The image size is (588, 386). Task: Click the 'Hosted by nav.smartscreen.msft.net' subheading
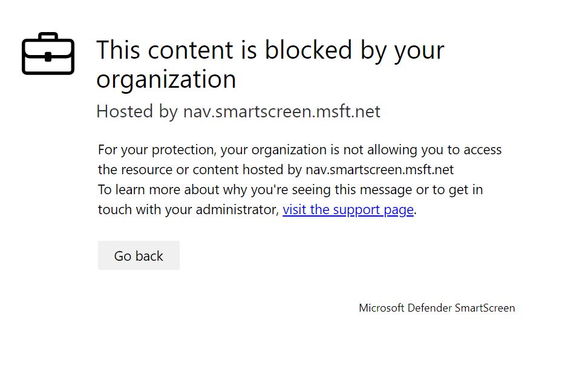(238, 111)
